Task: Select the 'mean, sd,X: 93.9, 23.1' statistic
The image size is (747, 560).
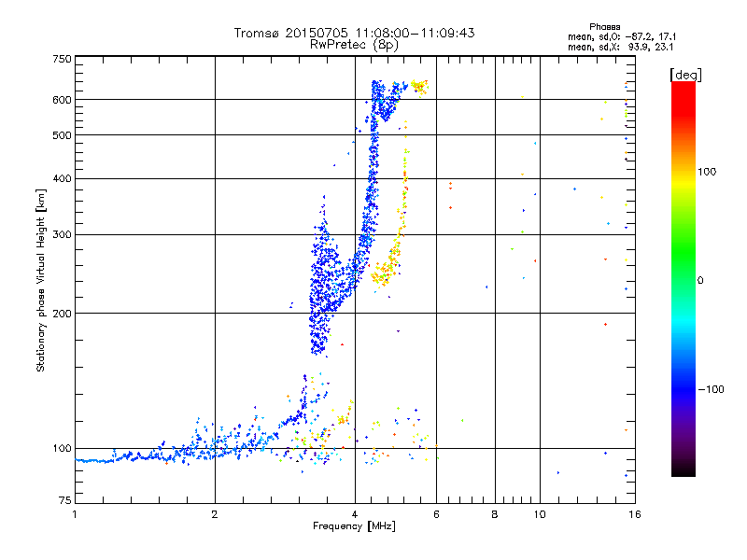Action: coord(620,47)
